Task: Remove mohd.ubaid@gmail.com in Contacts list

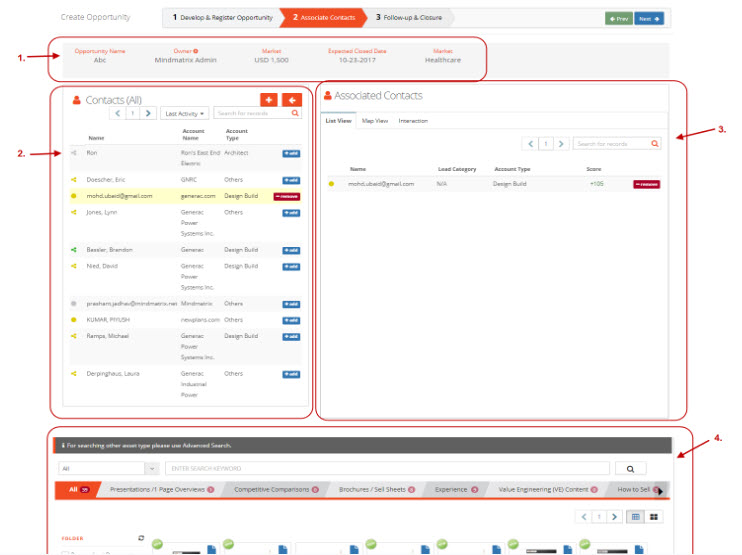Action: click(286, 196)
